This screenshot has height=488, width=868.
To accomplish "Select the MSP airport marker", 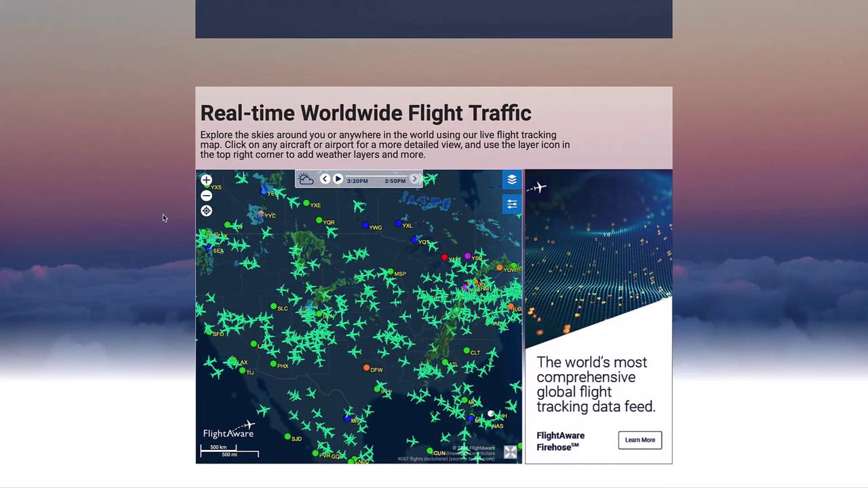I will [x=391, y=272].
